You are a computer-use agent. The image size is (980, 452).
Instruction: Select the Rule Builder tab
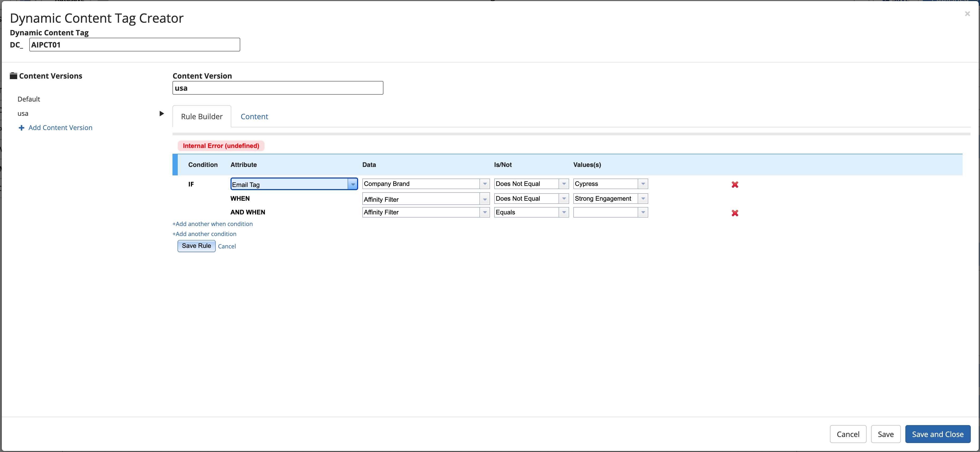tap(202, 116)
